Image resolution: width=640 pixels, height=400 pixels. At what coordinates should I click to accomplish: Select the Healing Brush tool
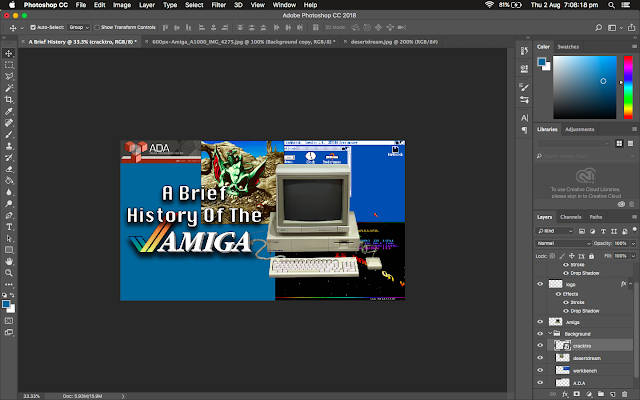[9, 122]
